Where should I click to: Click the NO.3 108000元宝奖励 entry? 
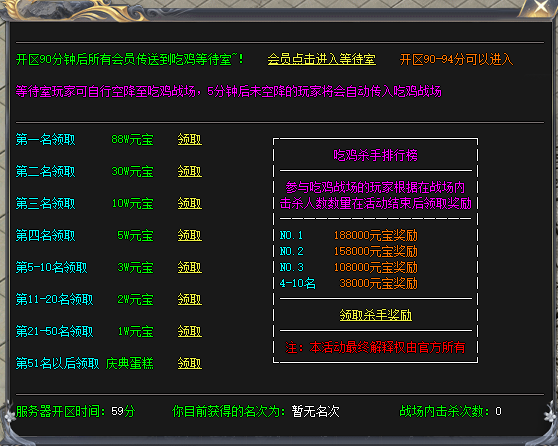[x=348, y=268]
